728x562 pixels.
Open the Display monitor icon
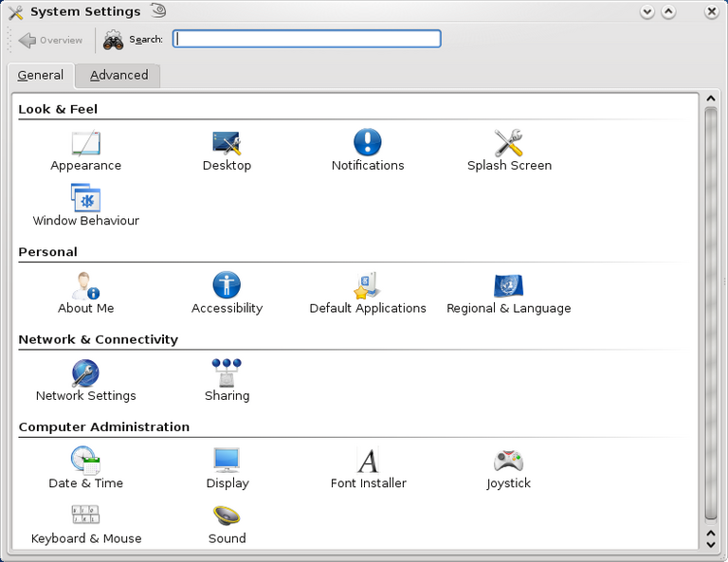[x=227, y=461]
